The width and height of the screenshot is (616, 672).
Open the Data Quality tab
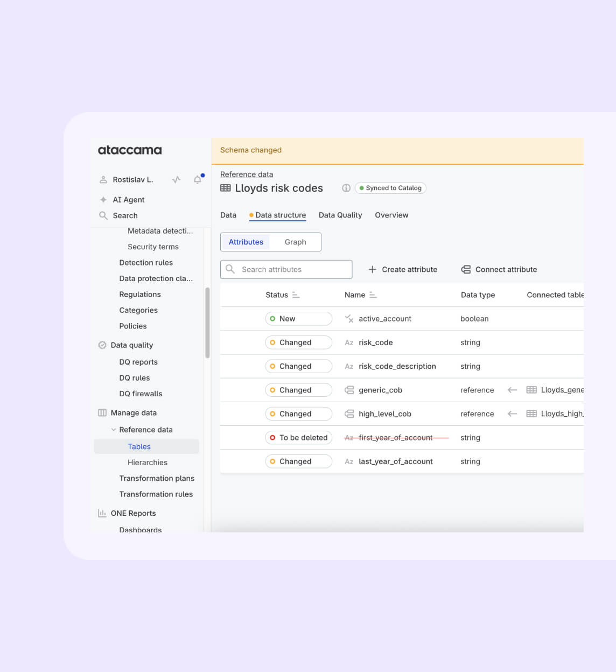[340, 215]
